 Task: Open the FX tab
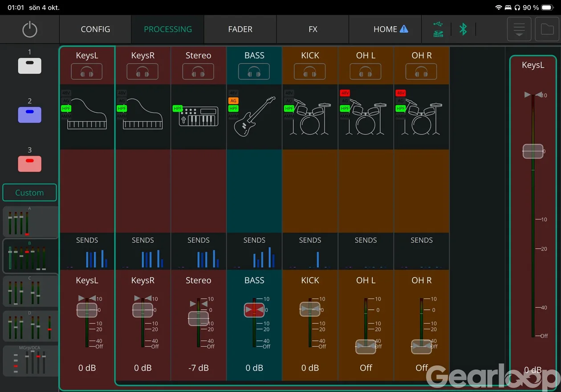point(313,29)
